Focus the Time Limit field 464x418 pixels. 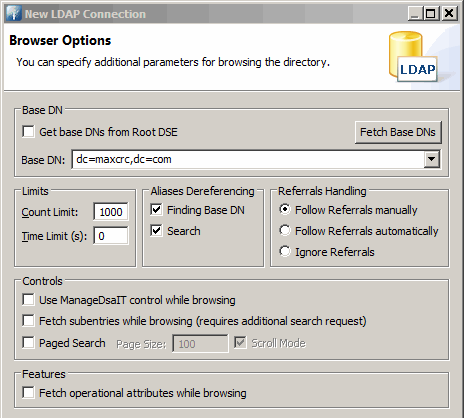[x=111, y=236]
